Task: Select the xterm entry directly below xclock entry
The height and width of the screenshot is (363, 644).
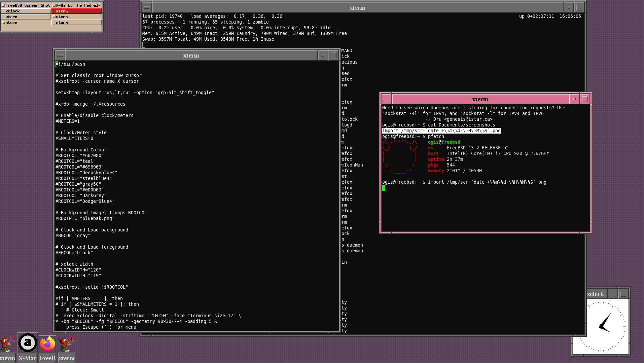Action: 26,17
